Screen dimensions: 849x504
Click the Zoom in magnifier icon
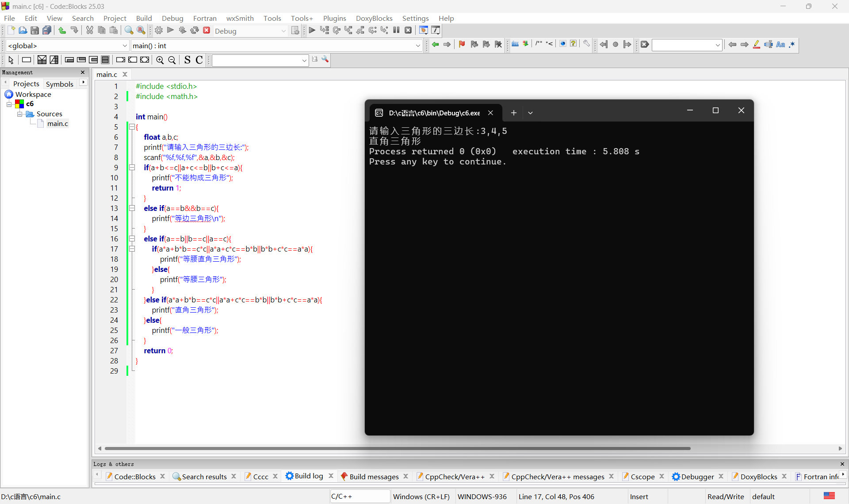click(160, 60)
